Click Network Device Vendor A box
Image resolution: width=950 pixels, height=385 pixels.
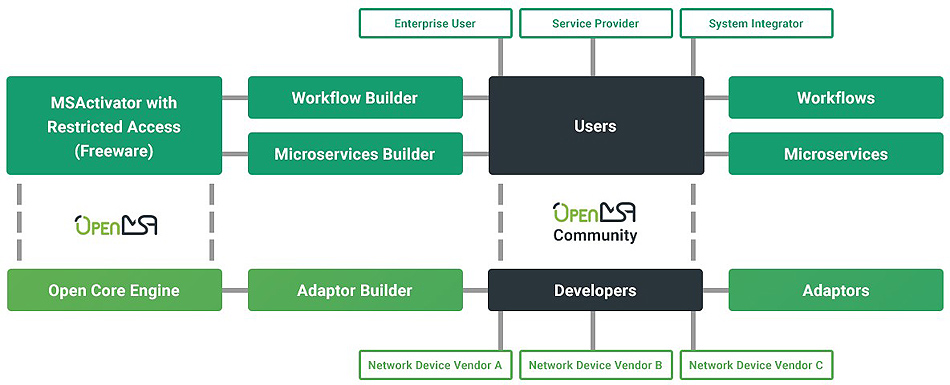[435, 366]
